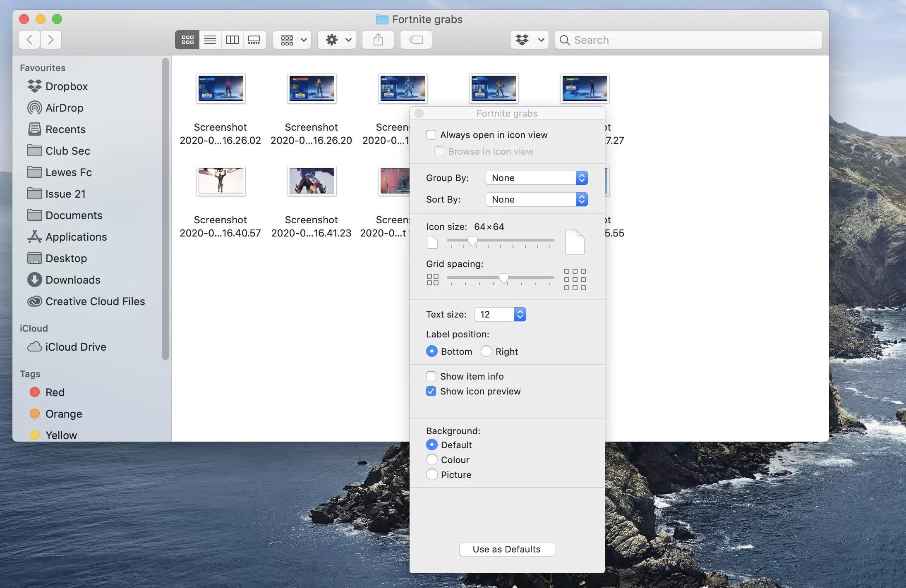Screen dimensions: 906x588
Task: Click the Dropbox icon near the search field
Action: tap(522, 40)
